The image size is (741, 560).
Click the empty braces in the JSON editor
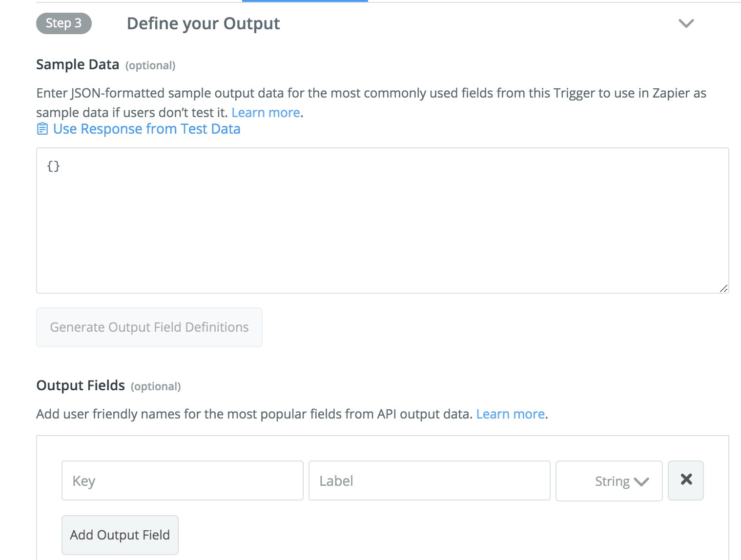pos(53,166)
